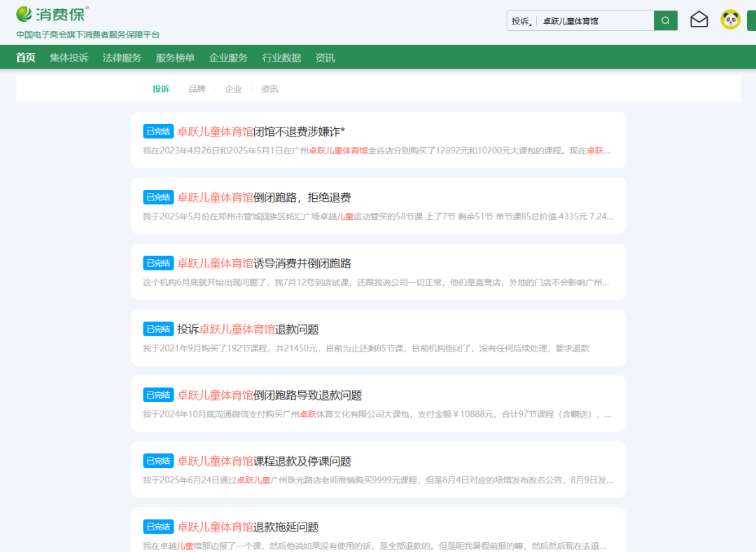The width and height of the screenshot is (756, 552).
Task: Go to 首页 in the navigation bar
Action: coord(26,57)
